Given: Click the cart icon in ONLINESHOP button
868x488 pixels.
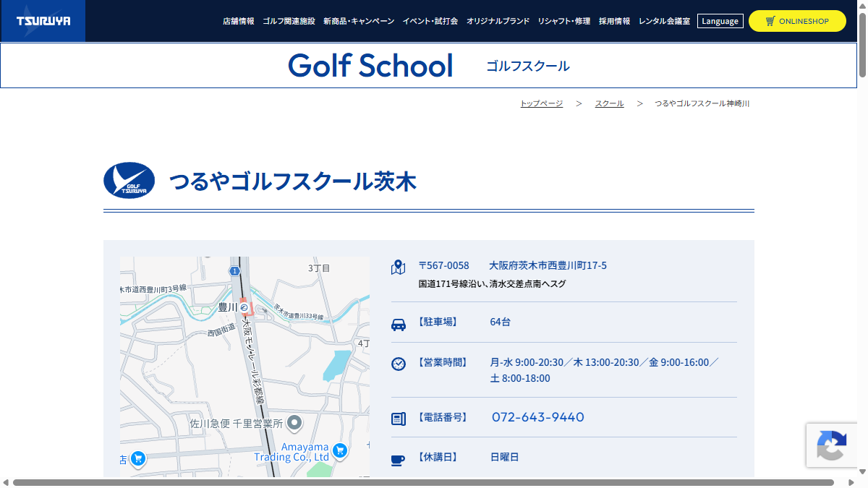Looking at the screenshot, I should (770, 21).
